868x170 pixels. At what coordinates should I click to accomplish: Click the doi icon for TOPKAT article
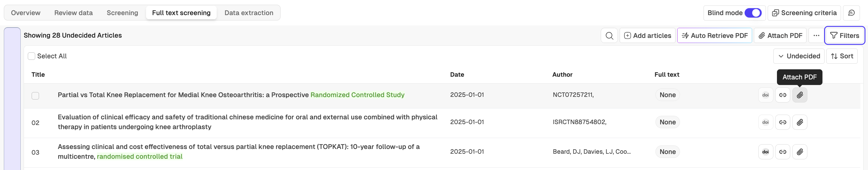pos(765,152)
